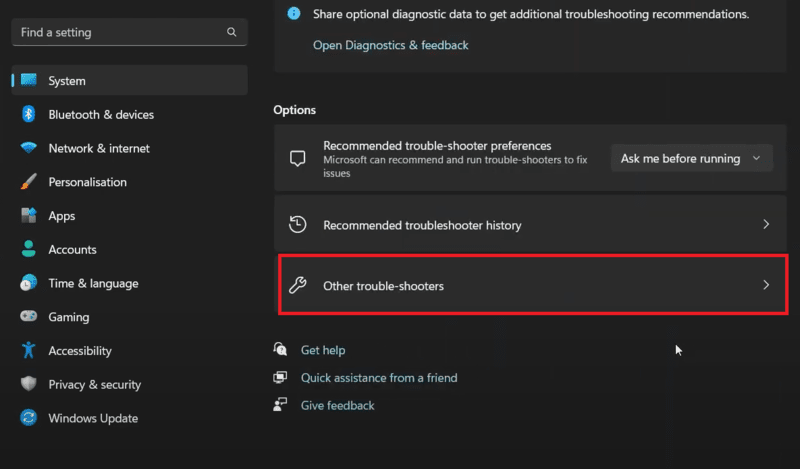Click the Windows Update sync icon

(29, 418)
